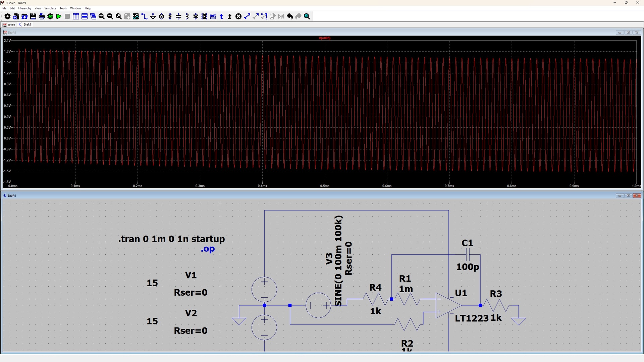Image resolution: width=644 pixels, height=362 pixels.
Task: Select the resistor component tool
Action: 170,16
